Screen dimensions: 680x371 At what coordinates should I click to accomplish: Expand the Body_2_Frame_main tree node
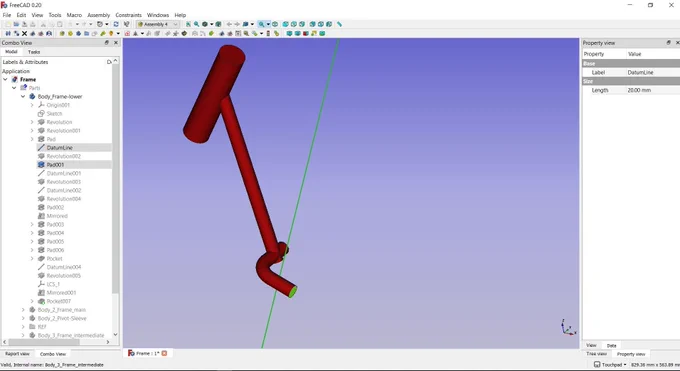pyautogui.click(x=23, y=310)
